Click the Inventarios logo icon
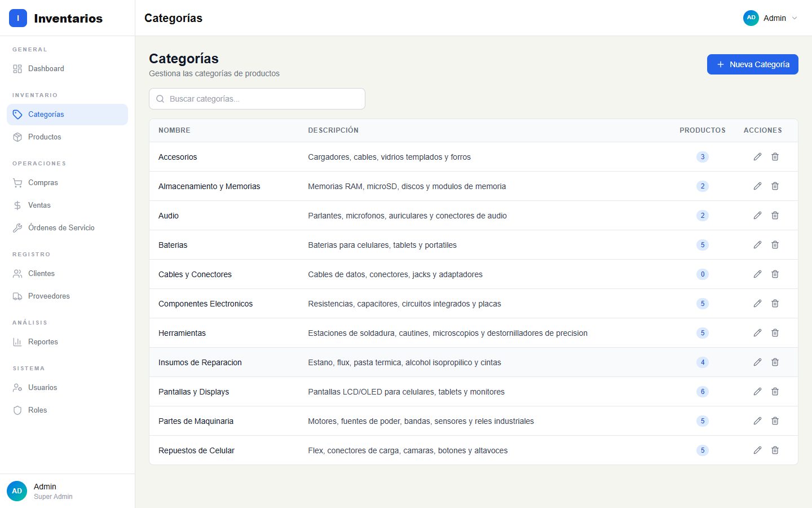Image resolution: width=812 pixels, height=508 pixels. click(x=18, y=18)
